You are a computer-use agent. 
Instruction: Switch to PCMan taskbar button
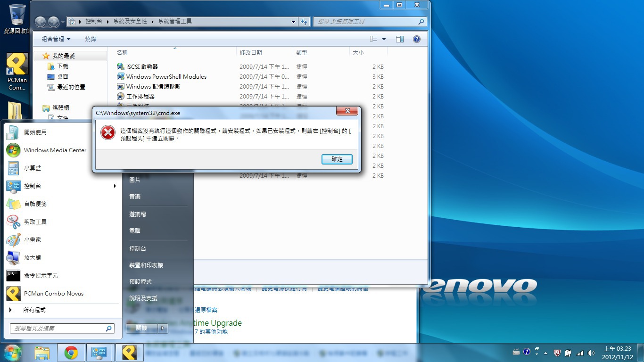pos(130,353)
